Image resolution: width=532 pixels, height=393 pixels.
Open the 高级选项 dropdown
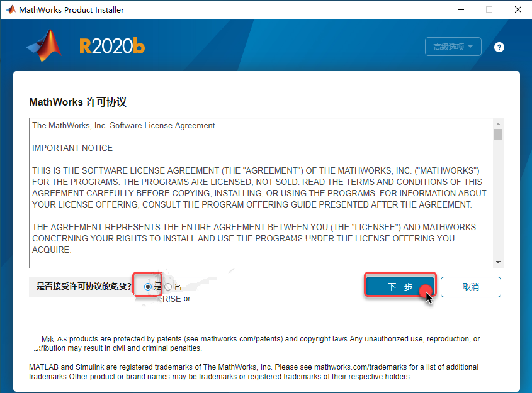click(x=453, y=47)
